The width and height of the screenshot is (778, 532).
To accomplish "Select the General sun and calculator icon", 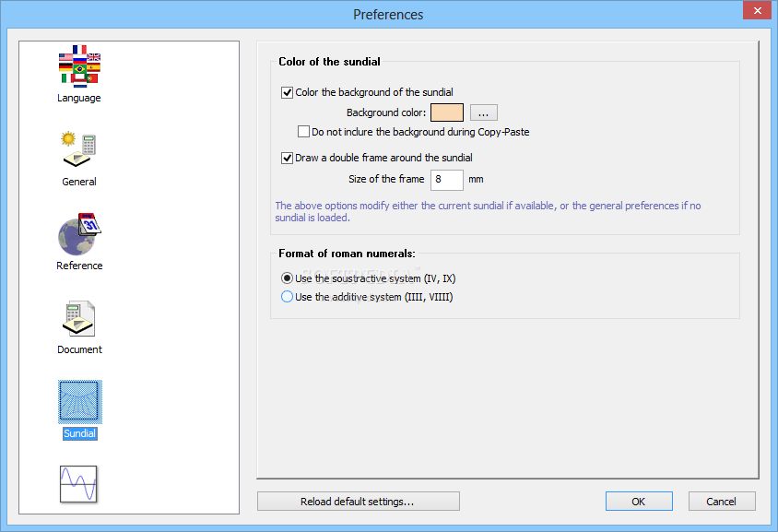I will click(79, 150).
